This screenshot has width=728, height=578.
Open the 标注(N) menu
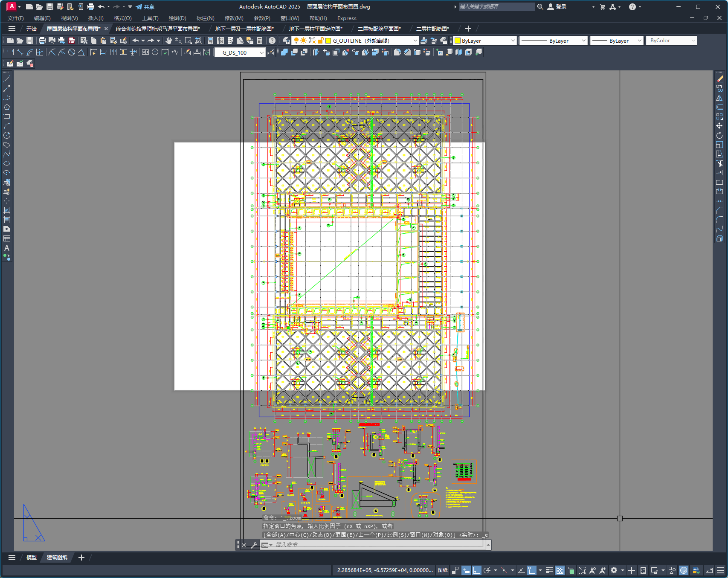point(205,18)
